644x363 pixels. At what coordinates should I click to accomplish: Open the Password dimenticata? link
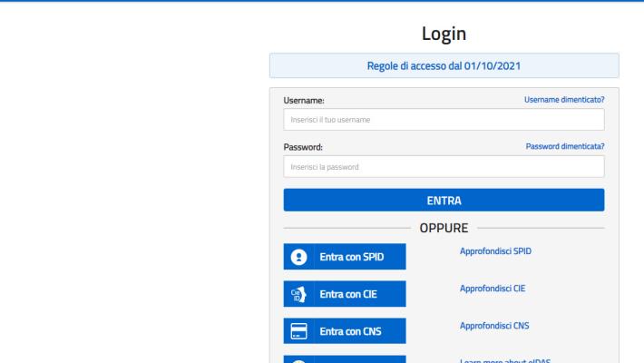[565, 145]
